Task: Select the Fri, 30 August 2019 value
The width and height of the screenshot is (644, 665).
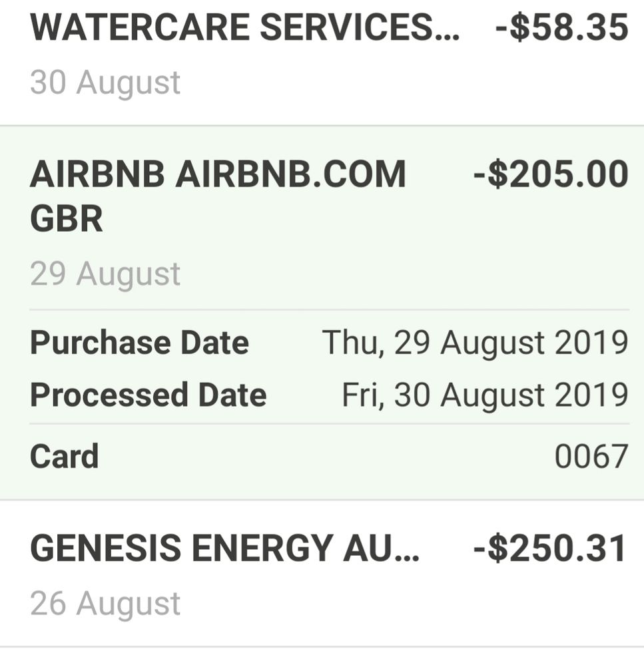Action: point(485,395)
